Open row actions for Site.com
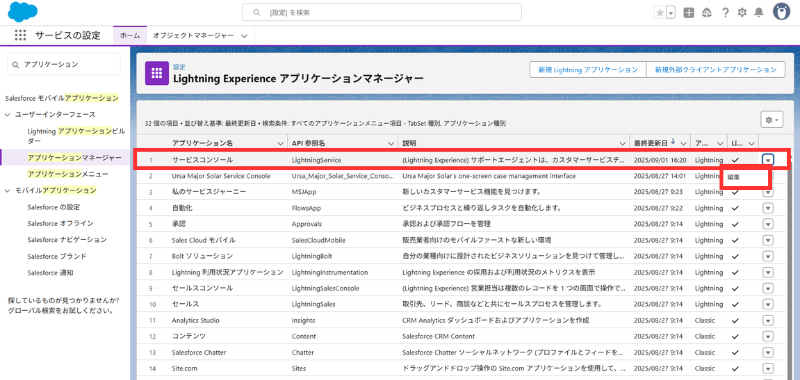The width and height of the screenshot is (800, 380). click(x=768, y=368)
